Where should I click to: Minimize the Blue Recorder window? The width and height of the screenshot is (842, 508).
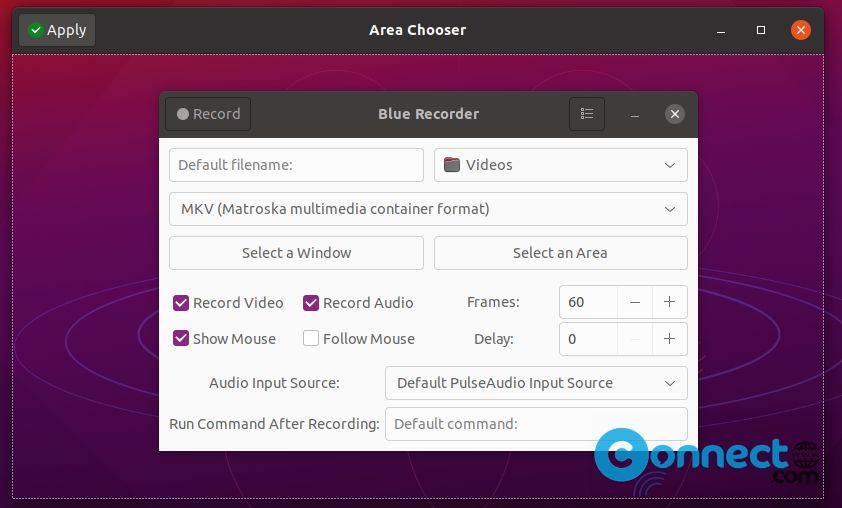click(635, 114)
